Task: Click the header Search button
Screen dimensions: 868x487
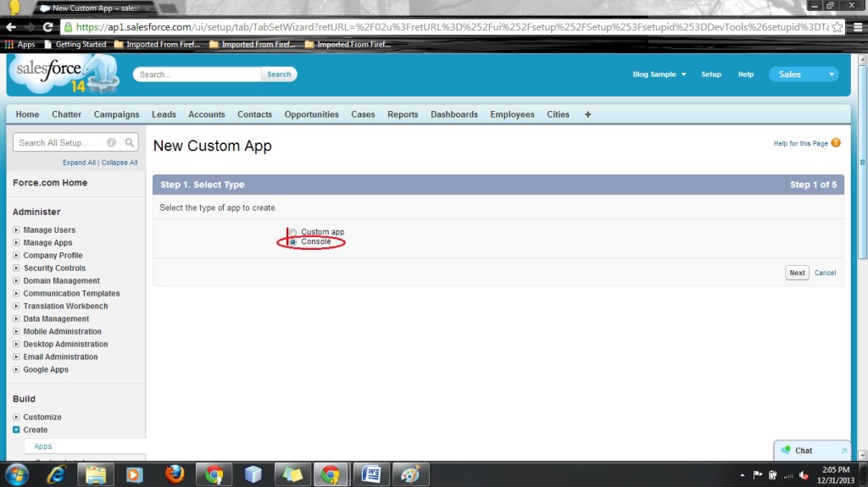Action: coord(279,75)
